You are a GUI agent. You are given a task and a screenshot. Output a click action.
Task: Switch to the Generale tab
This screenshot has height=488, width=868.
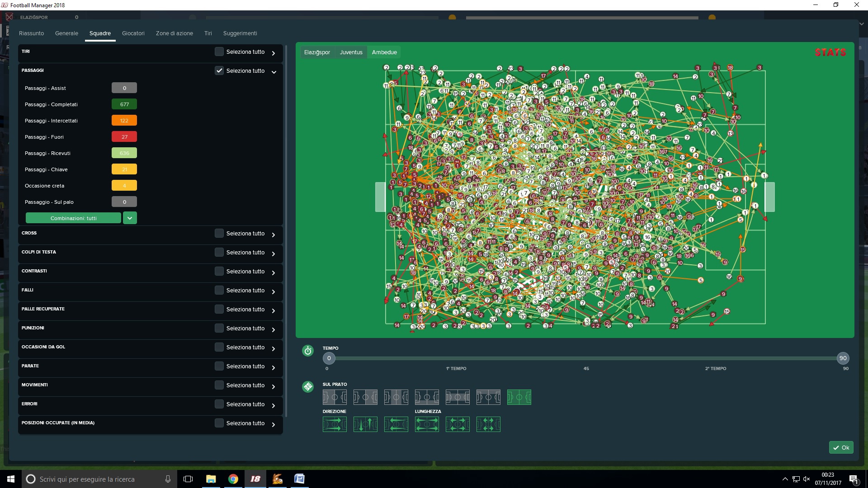pyautogui.click(x=66, y=33)
